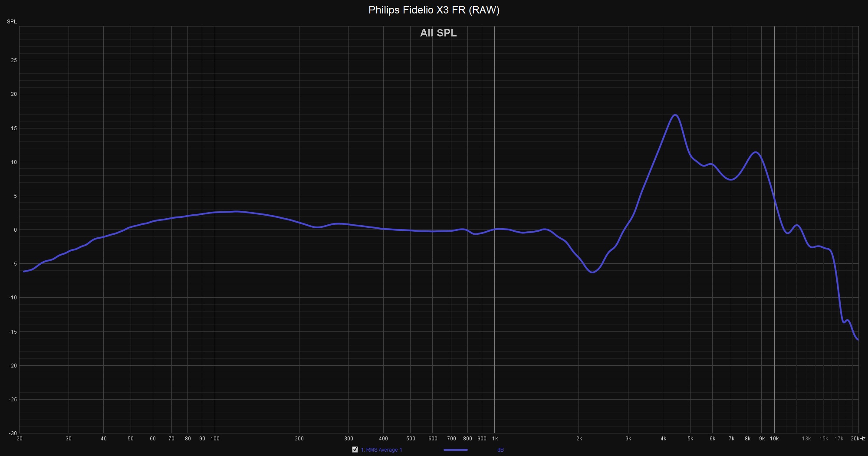Click the -15 dB label on vertical axis
Image resolution: width=868 pixels, height=456 pixels.
click(x=13, y=332)
